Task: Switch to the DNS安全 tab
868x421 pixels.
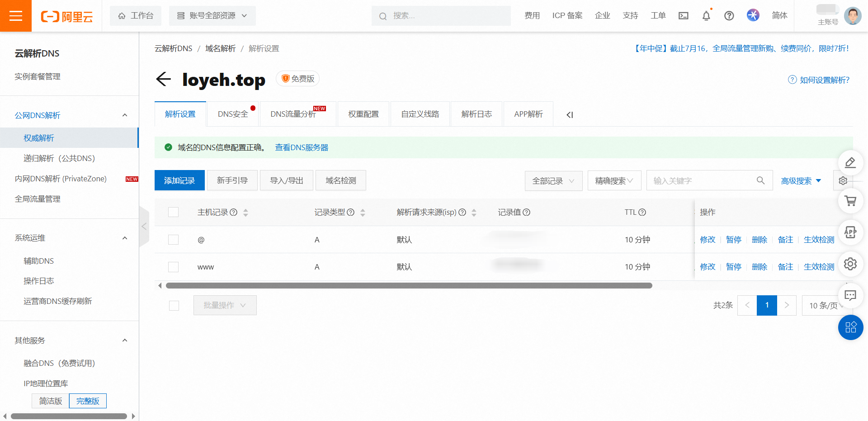Action: tap(233, 114)
